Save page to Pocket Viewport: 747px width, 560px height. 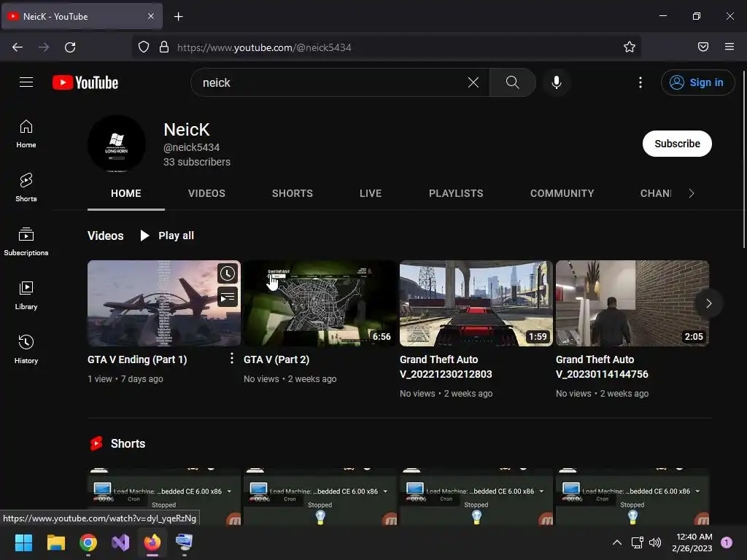[x=703, y=47]
